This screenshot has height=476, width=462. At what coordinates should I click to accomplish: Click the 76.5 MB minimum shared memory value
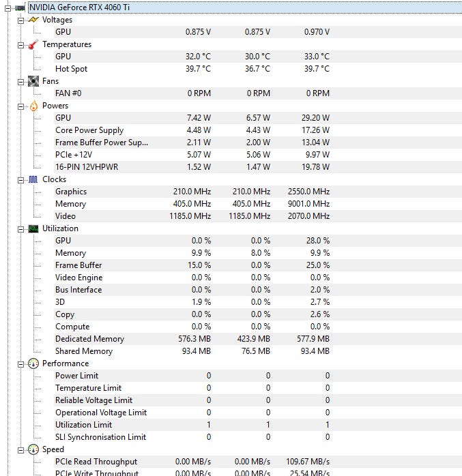pyautogui.click(x=256, y=351)
